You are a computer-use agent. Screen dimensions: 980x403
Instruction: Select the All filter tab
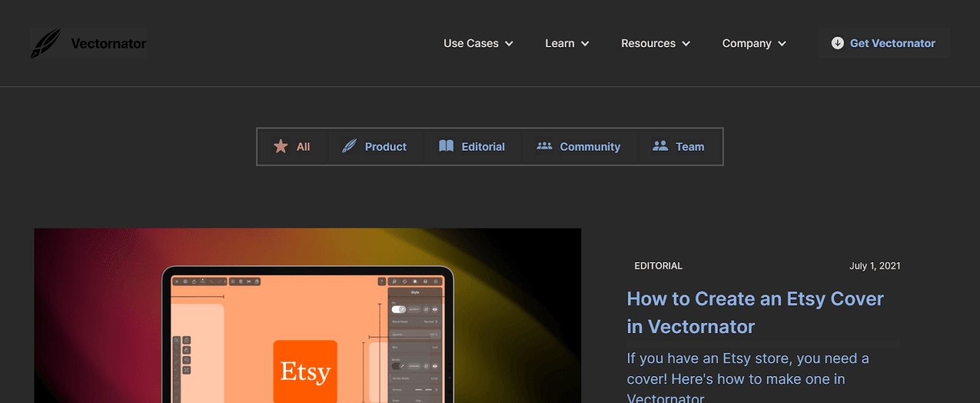coord(292,146)
